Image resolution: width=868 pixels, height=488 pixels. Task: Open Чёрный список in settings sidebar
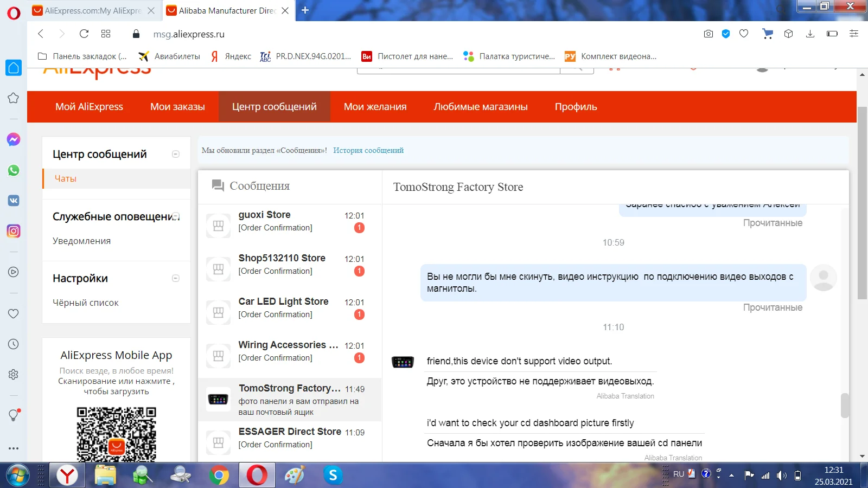(x=86, y=303)
